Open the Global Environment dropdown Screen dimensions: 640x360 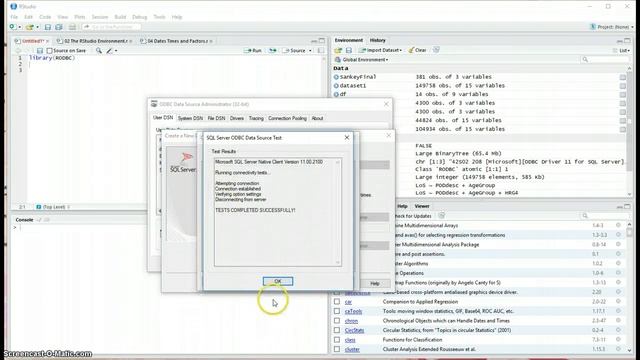[x=362, y=60]
